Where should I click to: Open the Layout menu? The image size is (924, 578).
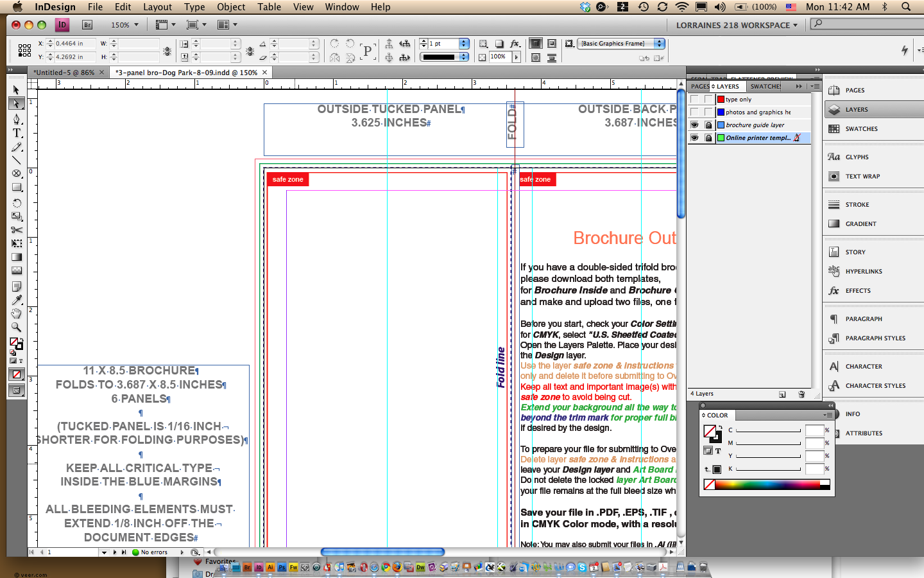157,6
